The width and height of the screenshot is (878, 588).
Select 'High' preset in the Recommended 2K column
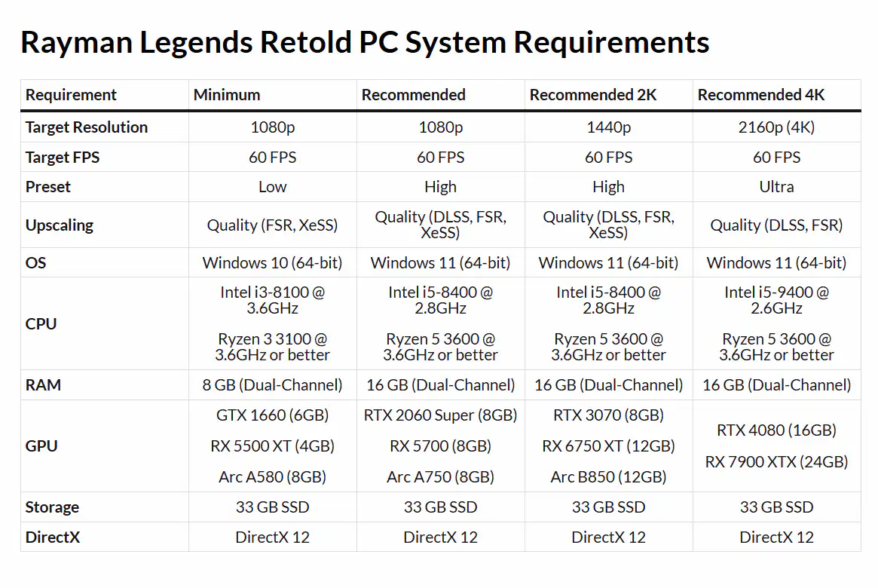coord(609,187)
